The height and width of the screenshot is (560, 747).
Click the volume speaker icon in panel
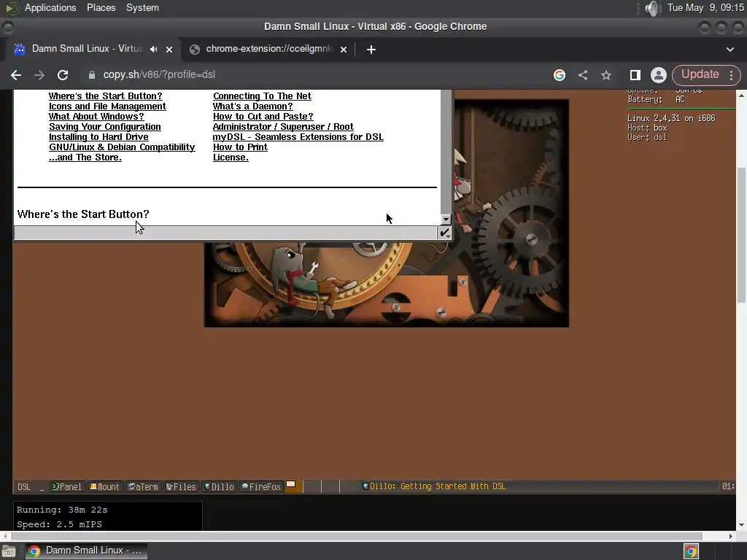(651, 8)
